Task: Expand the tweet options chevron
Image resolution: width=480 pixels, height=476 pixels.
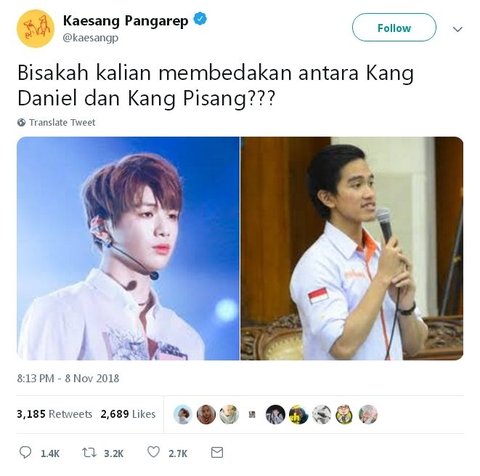Action: point(458,29)
